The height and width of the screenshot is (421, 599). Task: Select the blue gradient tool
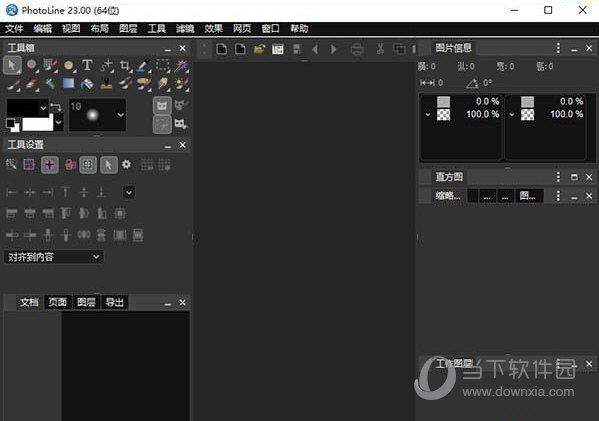pyautogui.click(x=68, y=83)
